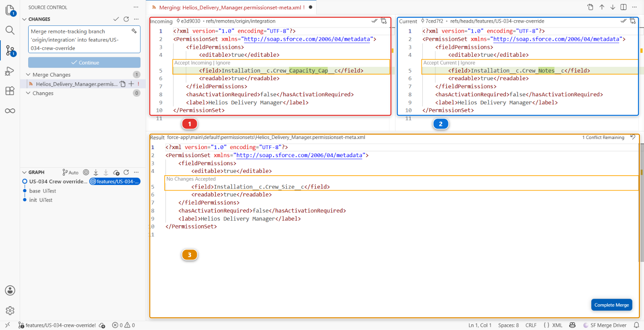The image size is (644, 330).
Task: Refresh the Graph section
Action: [126, 172]
